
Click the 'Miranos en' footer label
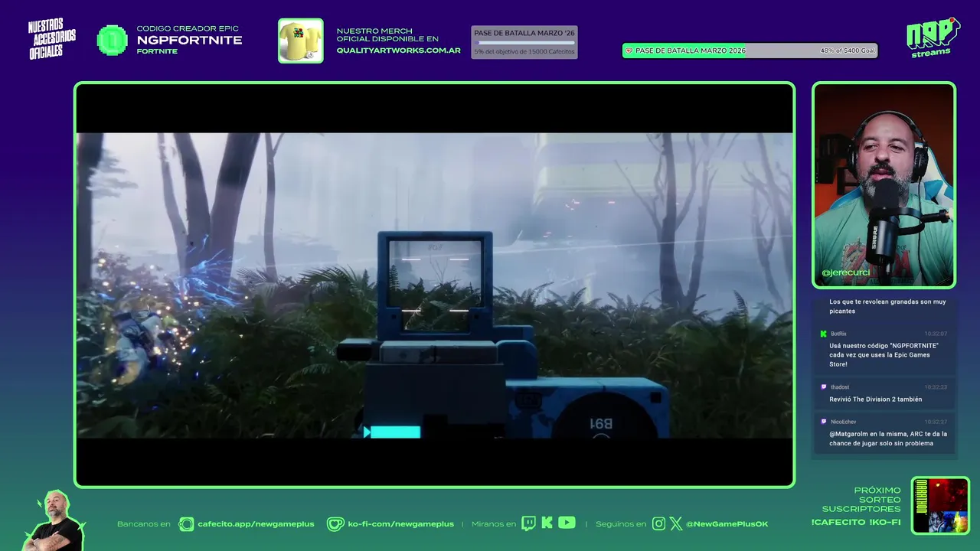click(x=494, y=524)
